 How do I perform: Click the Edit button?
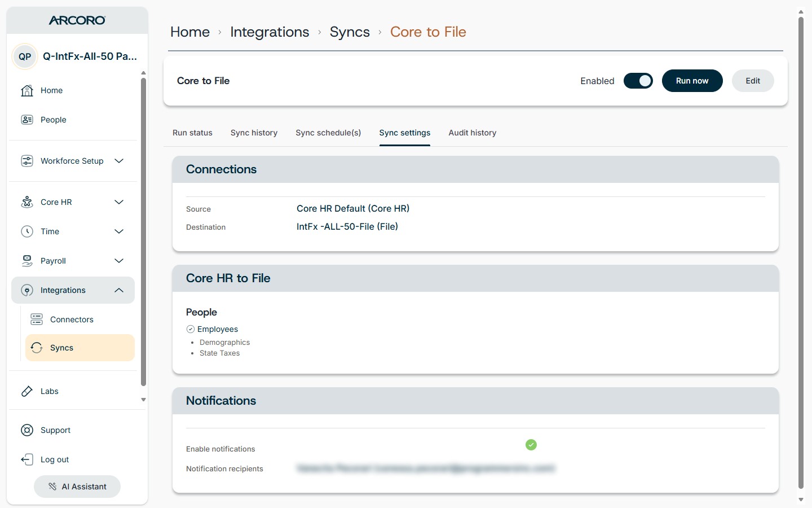click(x=753, y=81)
